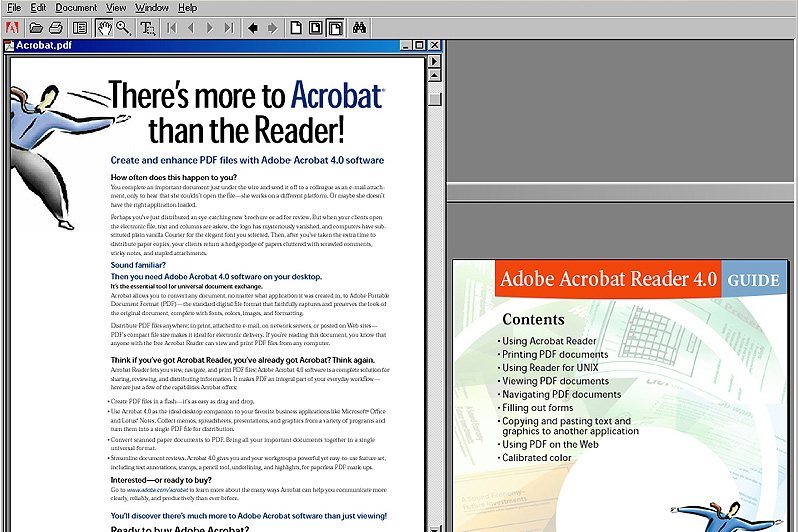Image resolution: width=798 pixels, height=532 pixels.
Task: Expand the Window menu
Action: [152, 8]
